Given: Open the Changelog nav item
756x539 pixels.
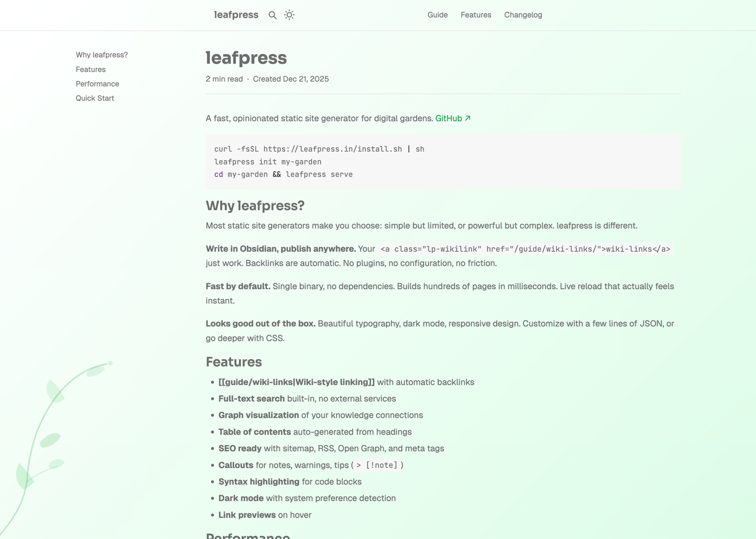Looking at the screenshot, I should 523,15.
